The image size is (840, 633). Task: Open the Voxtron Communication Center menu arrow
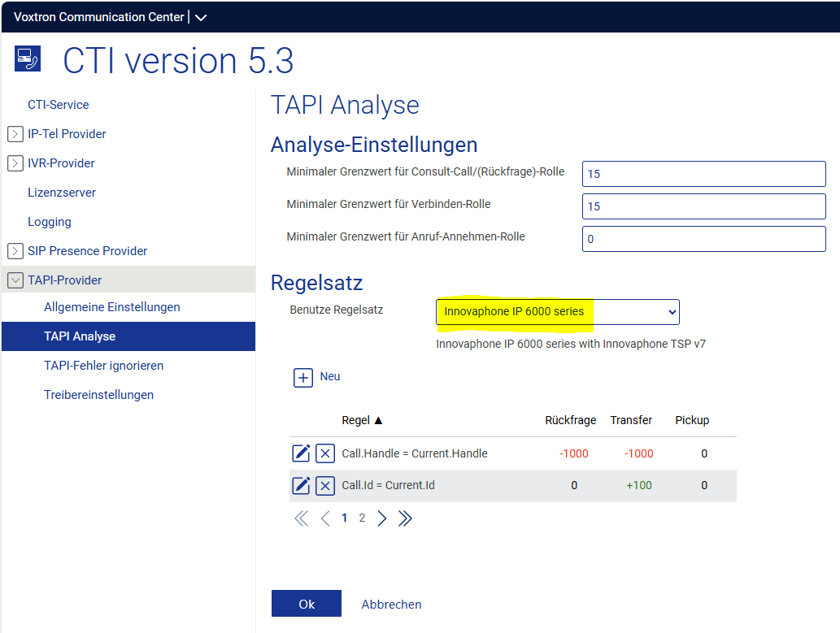(x=201, y=17)
